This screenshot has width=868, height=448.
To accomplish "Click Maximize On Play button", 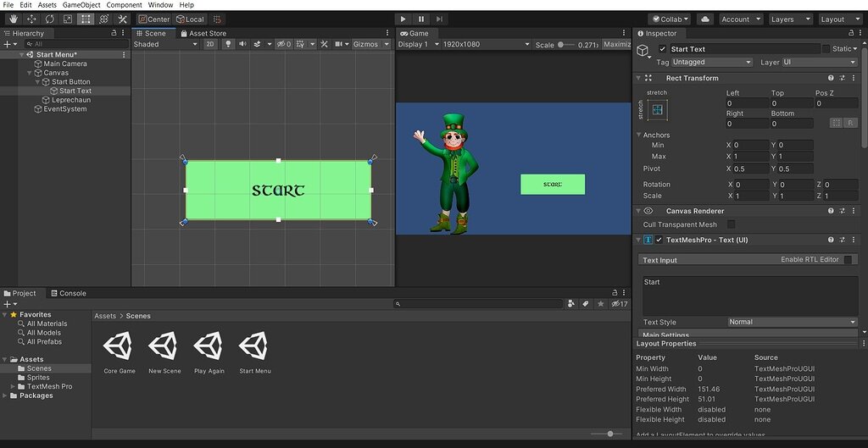I will tap(616, 44).
